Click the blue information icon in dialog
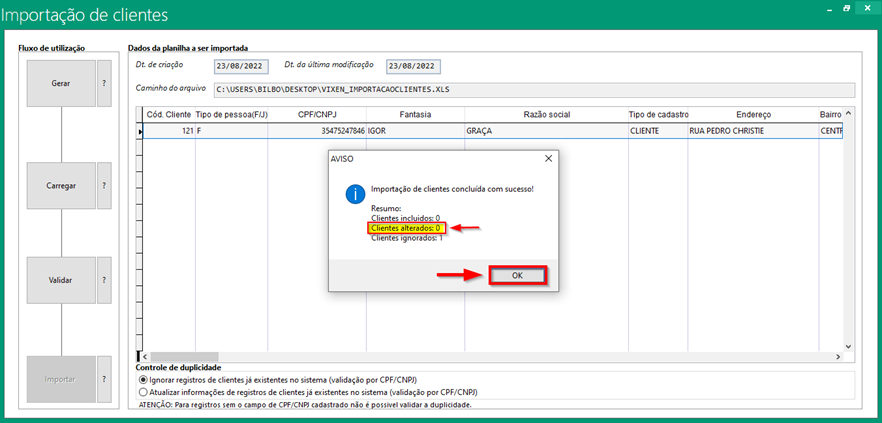The width and height of the screenshot is (882, 423). coord(351,193)
